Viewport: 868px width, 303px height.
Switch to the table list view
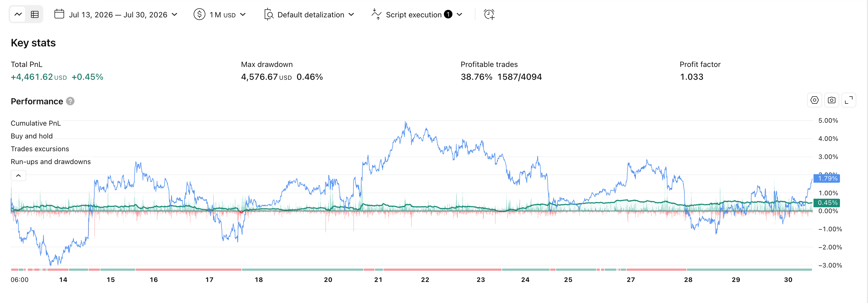coord(35,14)
